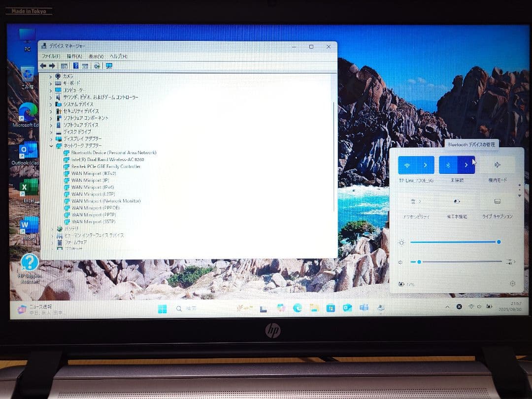
Task: Open the アクセシビリティ panel button
Action: tap(415, 202)
